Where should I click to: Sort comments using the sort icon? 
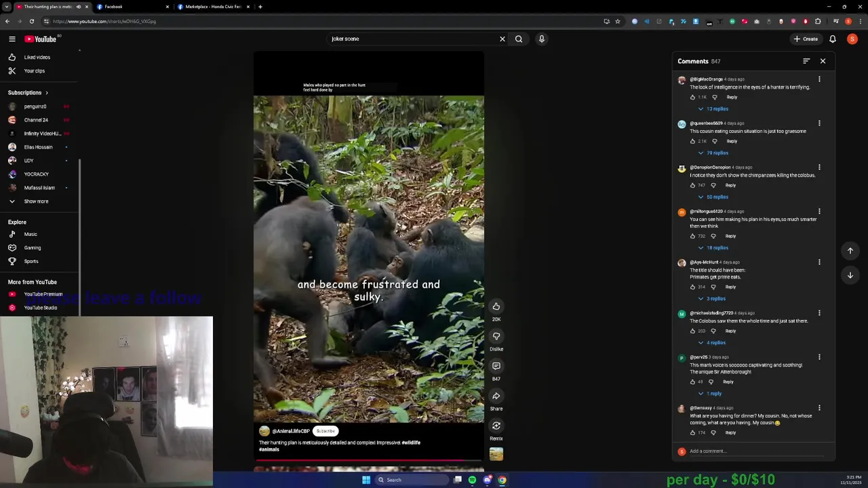point(806,61)
